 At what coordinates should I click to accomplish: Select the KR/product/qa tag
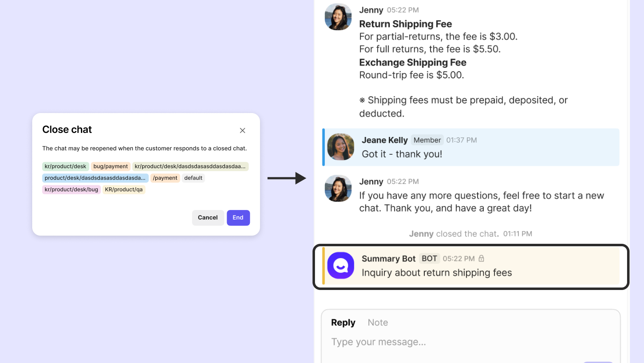click(124, 190)
